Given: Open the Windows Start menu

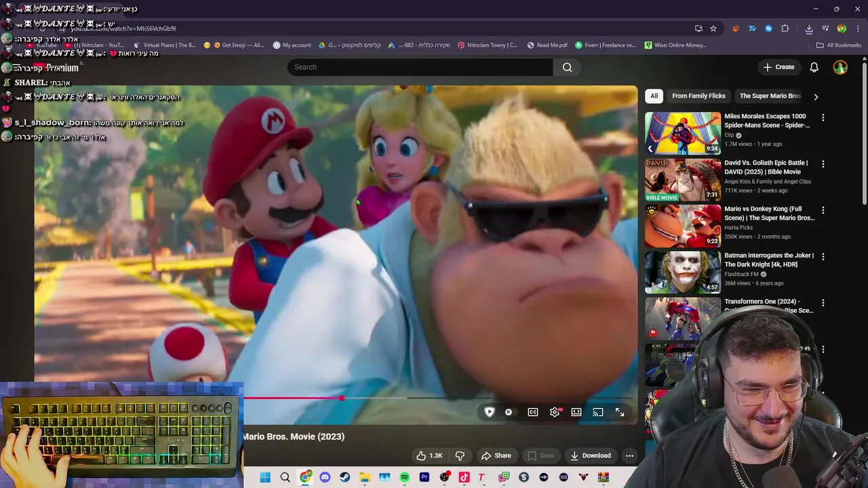Looking at the screenshot, I should click(x=265, y=477).
